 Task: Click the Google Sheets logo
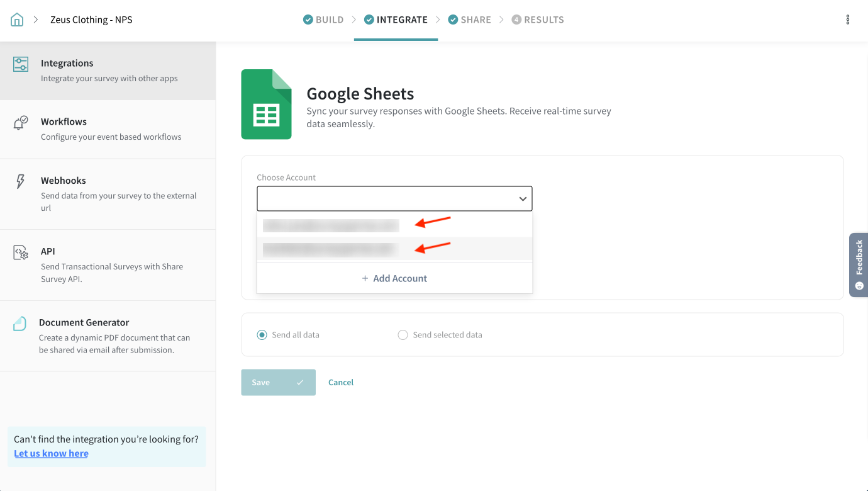[x=266, y=104]
